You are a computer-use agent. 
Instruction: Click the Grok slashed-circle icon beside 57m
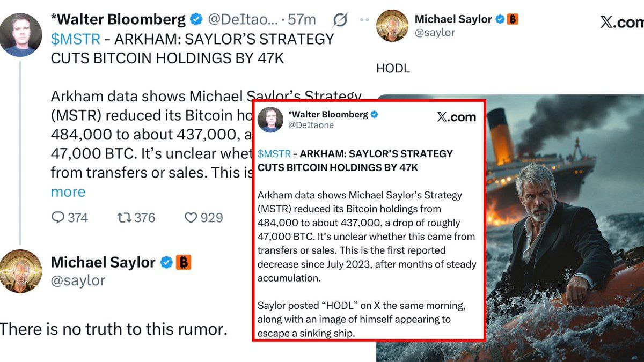click(340, 20)
